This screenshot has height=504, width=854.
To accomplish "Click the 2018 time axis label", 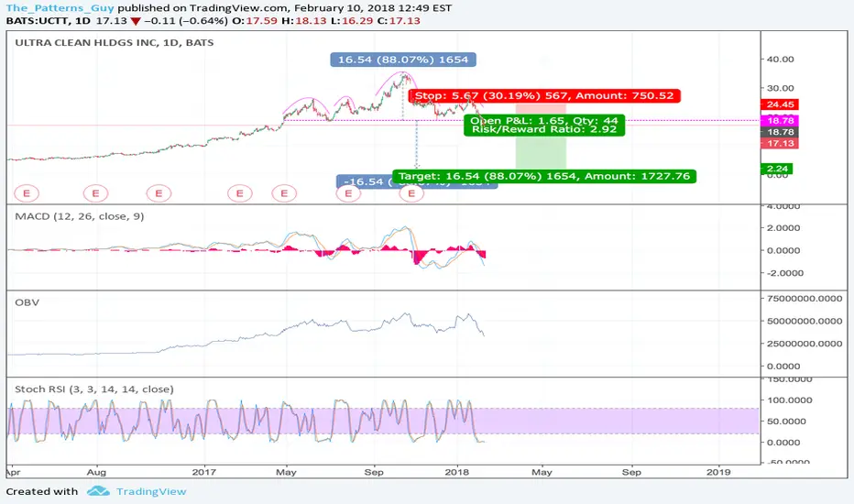I will tap(456, 472).
